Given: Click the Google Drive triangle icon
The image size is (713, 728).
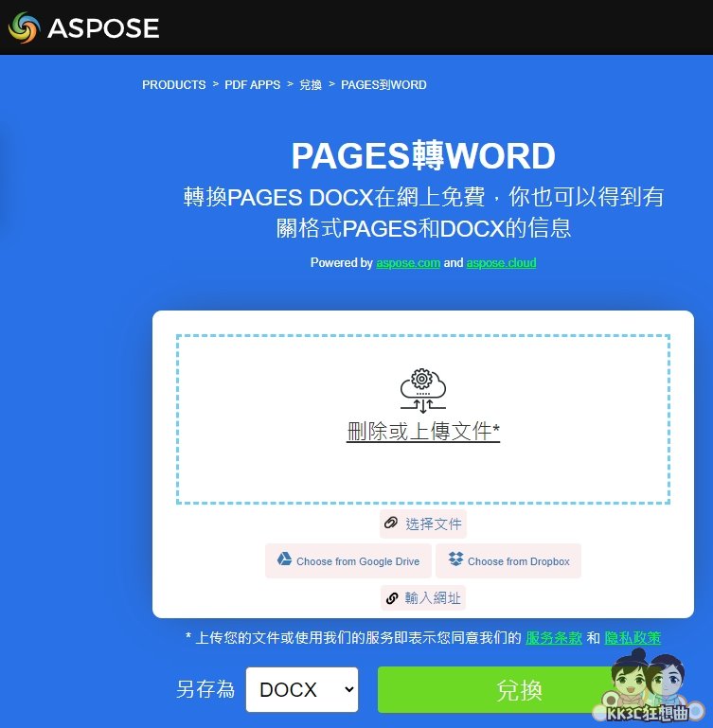Looking at the screenshot, I should pos(284,559).
